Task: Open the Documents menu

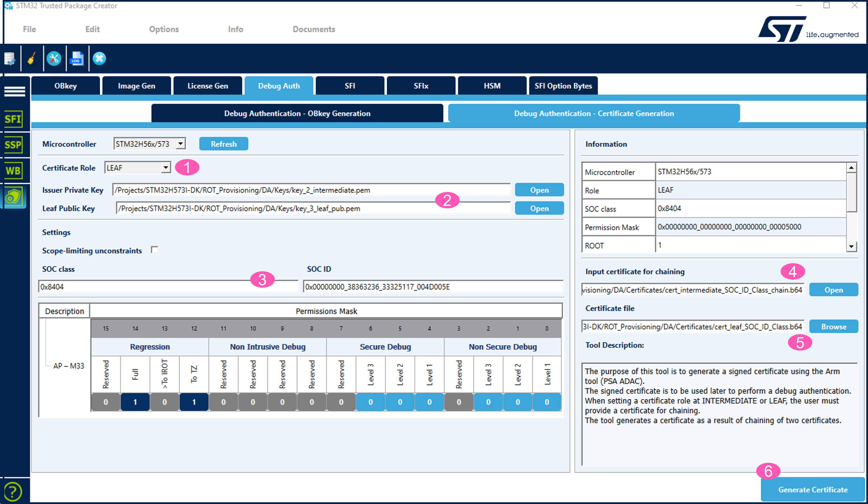Action: pyautogui.click(x=314, y=29)
